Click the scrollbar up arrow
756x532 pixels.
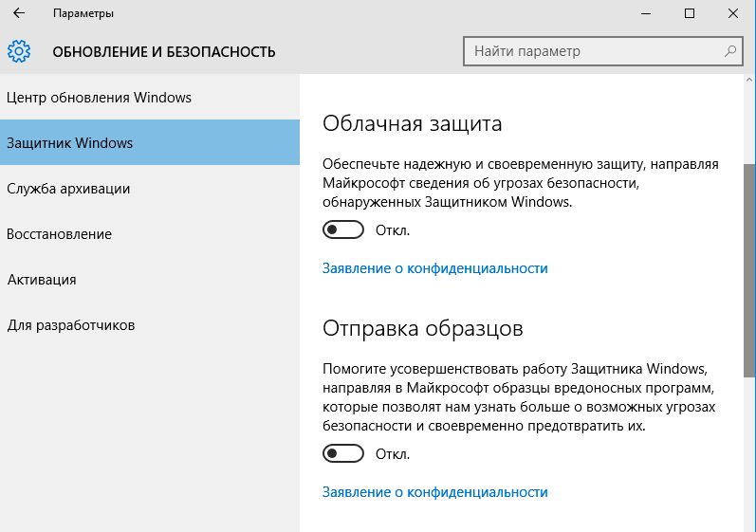[749, 80]
